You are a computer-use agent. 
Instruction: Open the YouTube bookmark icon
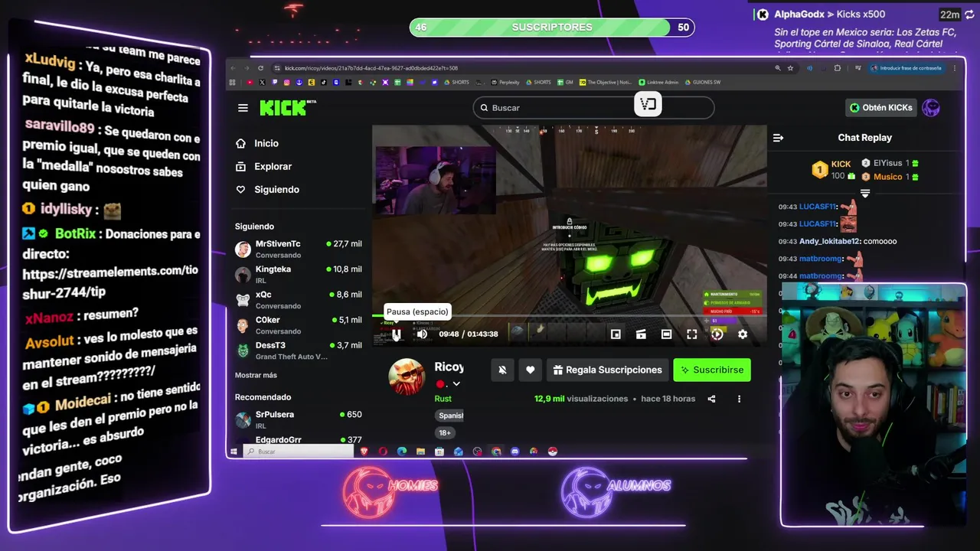click(250, 82)
